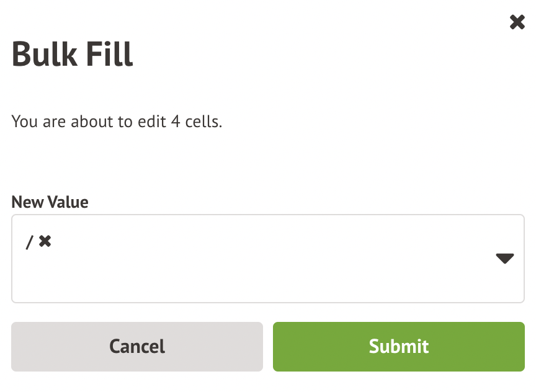The height and width of the screenshot is (392, 536).
Task: Submit the bulk fill changes
Action: click(x=398, y=346)
